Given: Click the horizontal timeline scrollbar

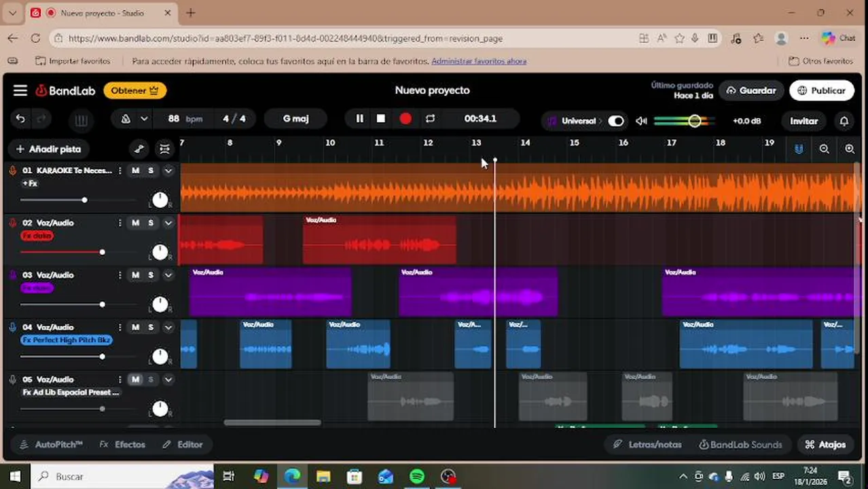Looking at the screenshot, I should (x=272, y=422).
